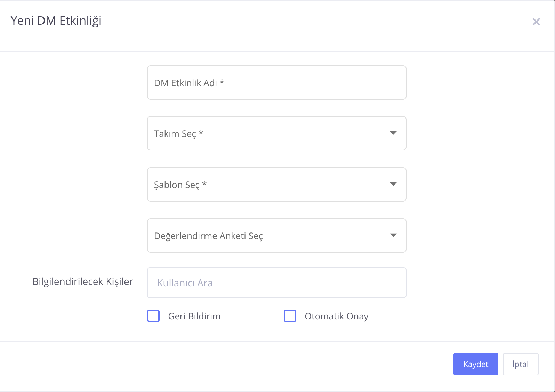555x392 pixels.
Task: Click the Bilgilendirilecek Kişiler label
Action: 83,281
